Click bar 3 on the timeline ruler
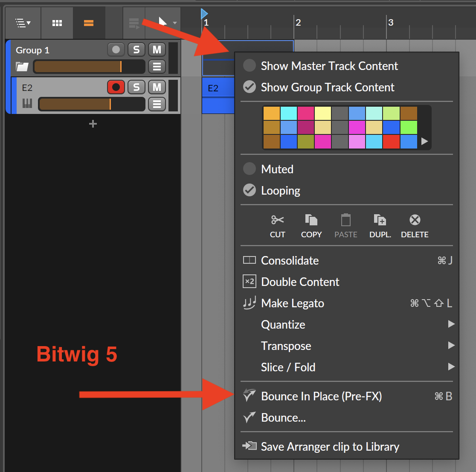The width and height of the screenshot is (476, 472). [x=391, y=23]
